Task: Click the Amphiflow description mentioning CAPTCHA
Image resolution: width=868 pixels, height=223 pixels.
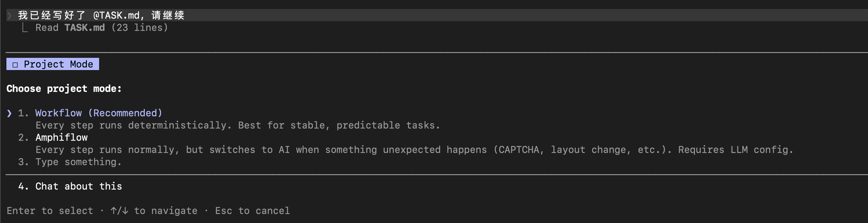Action: coord(414,150)
